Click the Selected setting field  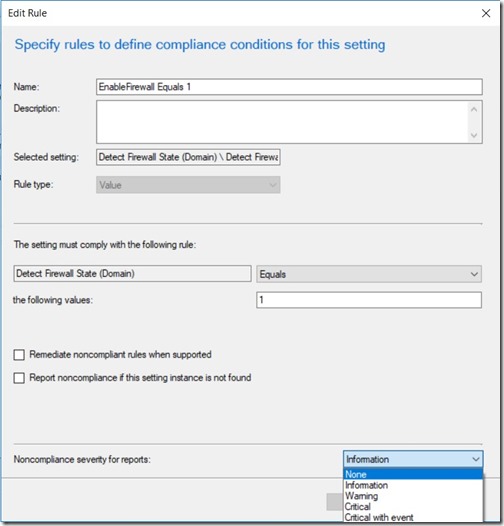tap(188, 157)
